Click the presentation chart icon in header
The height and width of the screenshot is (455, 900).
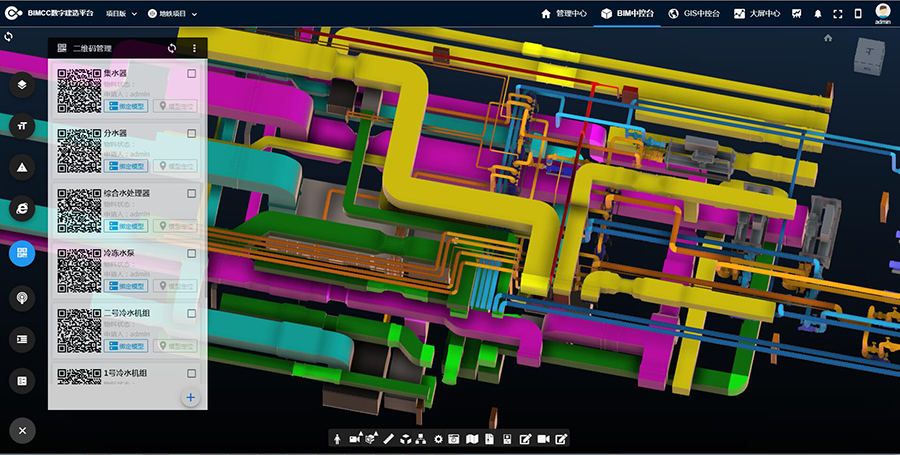coord(797,14)
